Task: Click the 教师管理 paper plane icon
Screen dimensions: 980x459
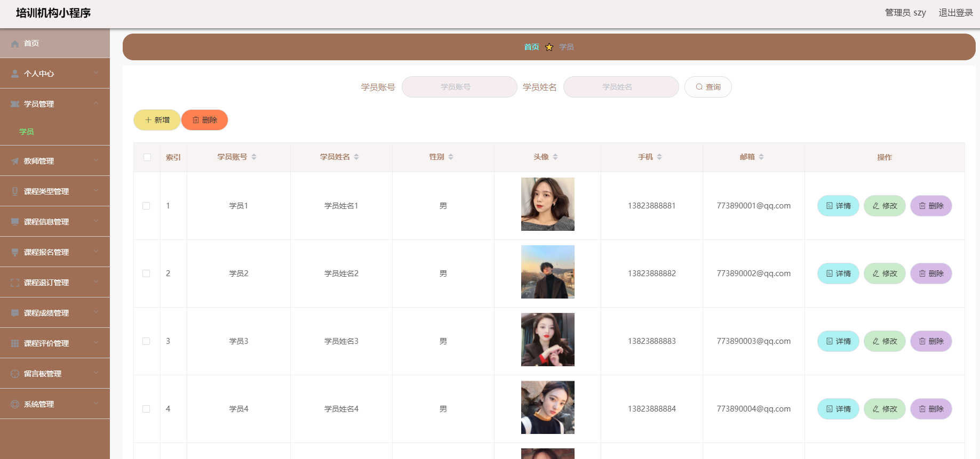Action: (15, 161)
